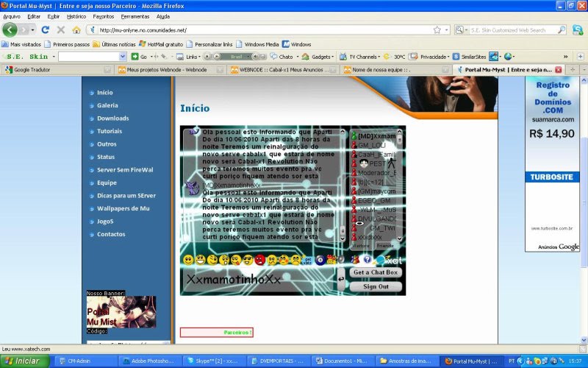Open the Downloads link in sidebar
This screenshot has height=368, width=588.
pyautogui.click(x=112, y=118)
